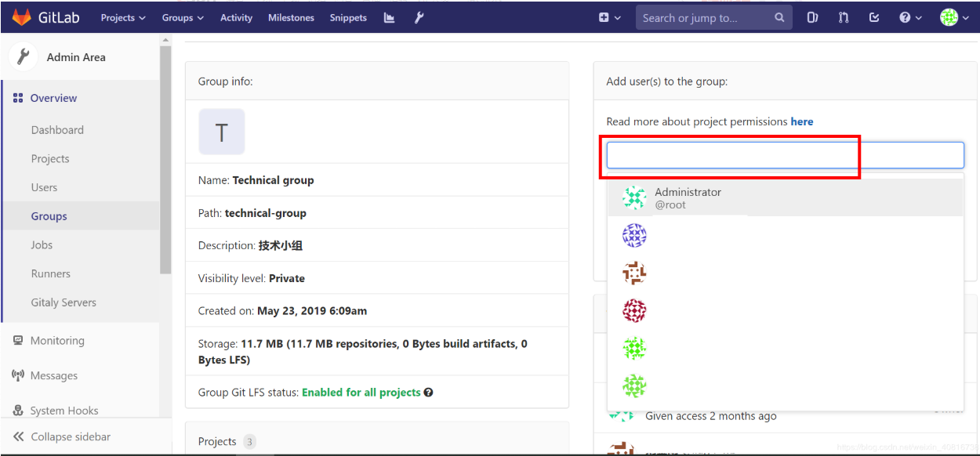Select Groups in the sidebar
Viewport: 980px width, 456px height.
pyautogui.click(x=49, y=216)
